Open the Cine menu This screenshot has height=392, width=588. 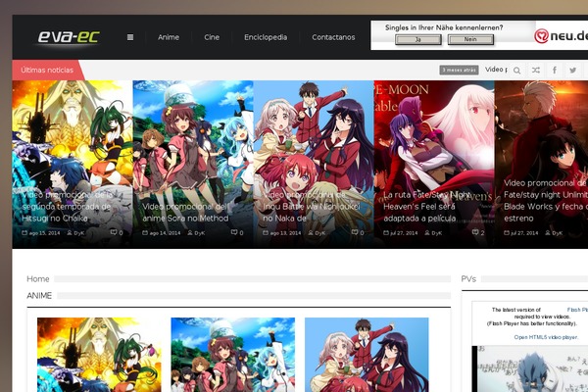point(212,37)
